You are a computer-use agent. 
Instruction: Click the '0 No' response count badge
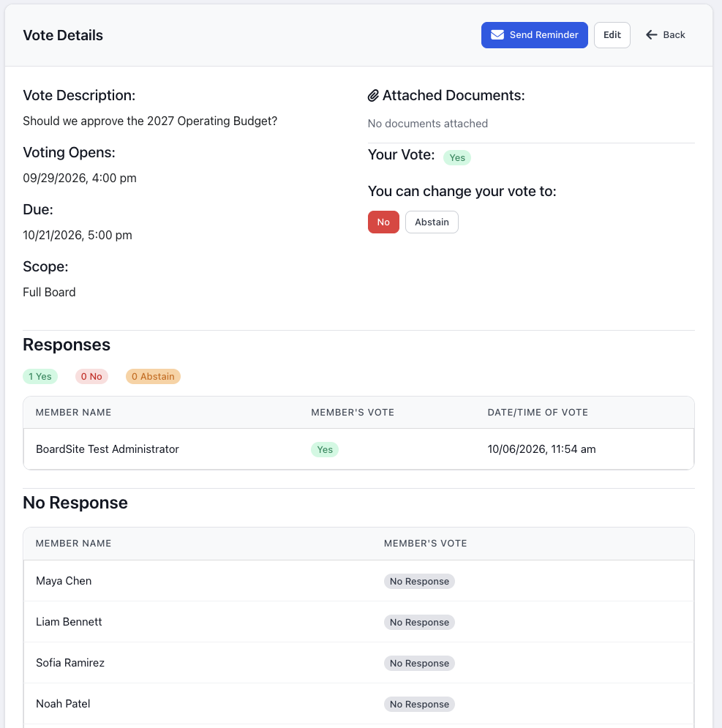91,377
